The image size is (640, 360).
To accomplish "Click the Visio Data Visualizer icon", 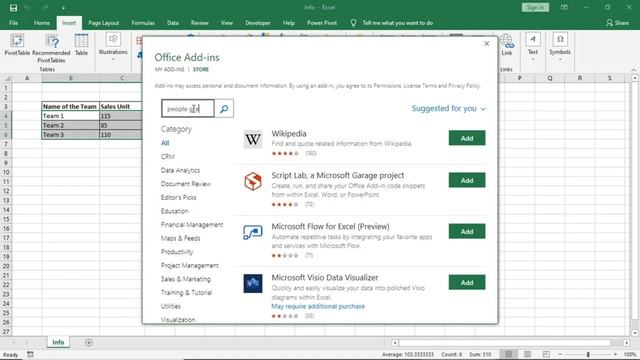I will 253,283.
